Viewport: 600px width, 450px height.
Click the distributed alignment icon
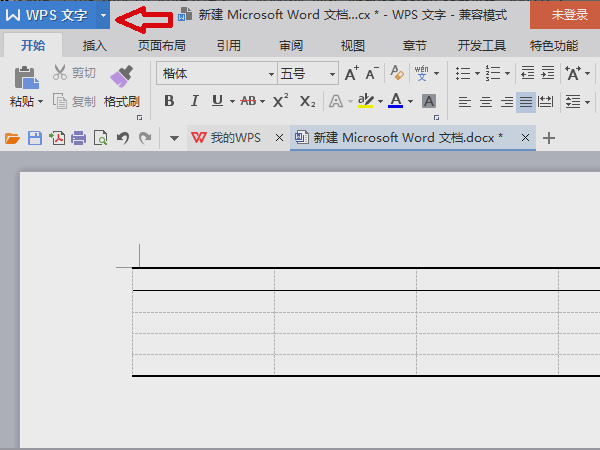click(545, 102)
